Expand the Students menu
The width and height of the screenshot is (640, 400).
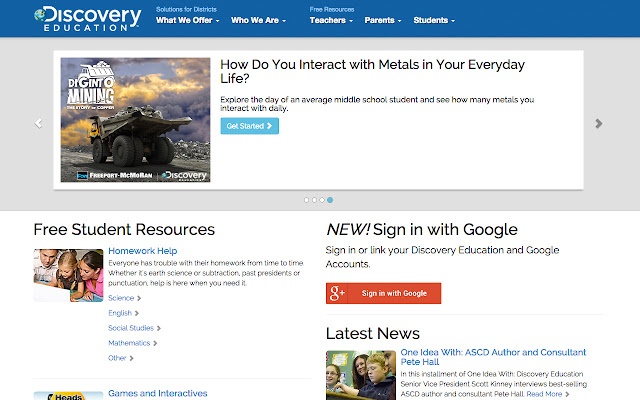coord(434,20)
